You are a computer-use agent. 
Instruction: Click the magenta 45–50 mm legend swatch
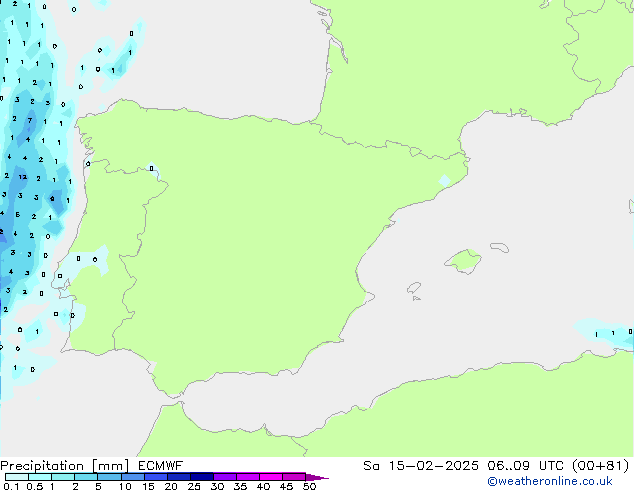click(x=294, y=477)
